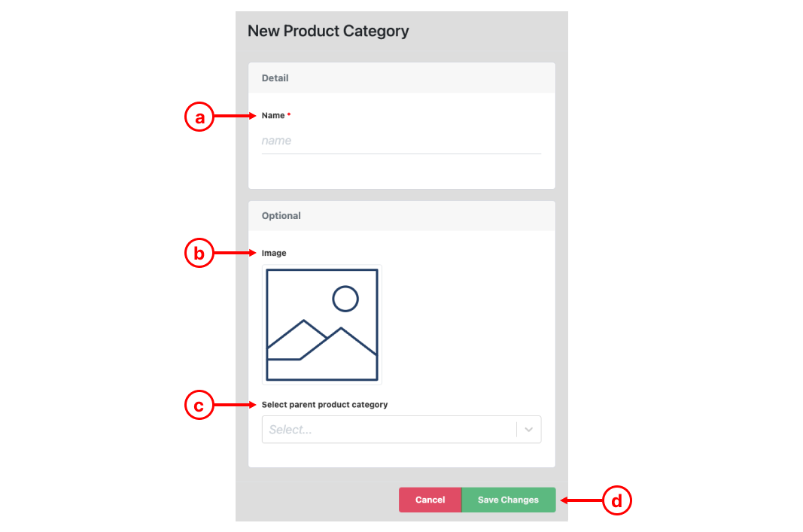Click the red circled letter b marker
This screenshot has width=803, height=532.
199,253
